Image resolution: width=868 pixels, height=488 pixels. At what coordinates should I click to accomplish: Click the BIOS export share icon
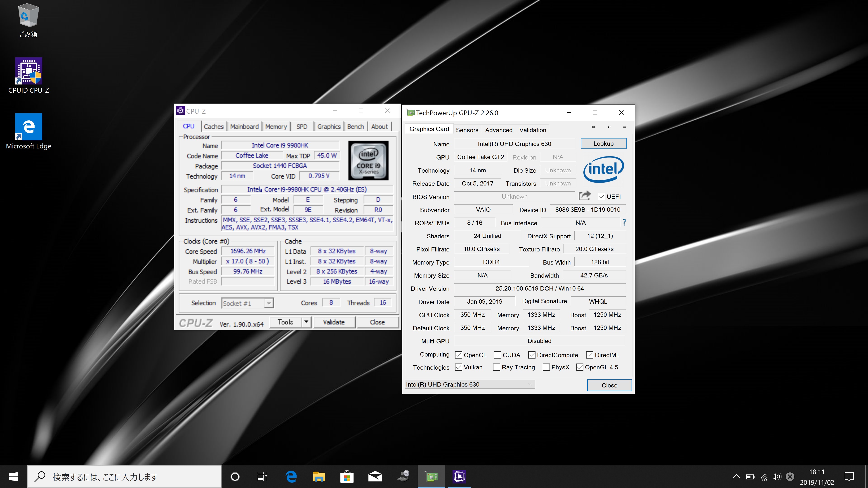pos(585,196)
